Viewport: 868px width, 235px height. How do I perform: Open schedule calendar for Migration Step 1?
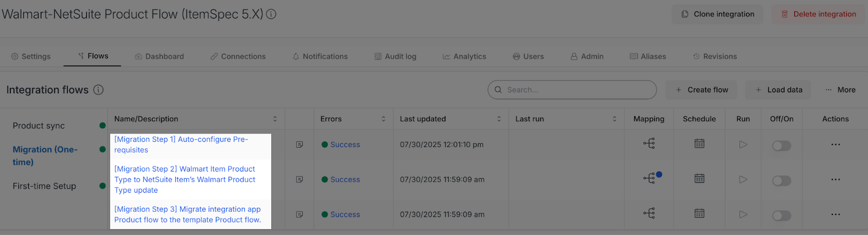pyautogui.click(x=699, y=143)
